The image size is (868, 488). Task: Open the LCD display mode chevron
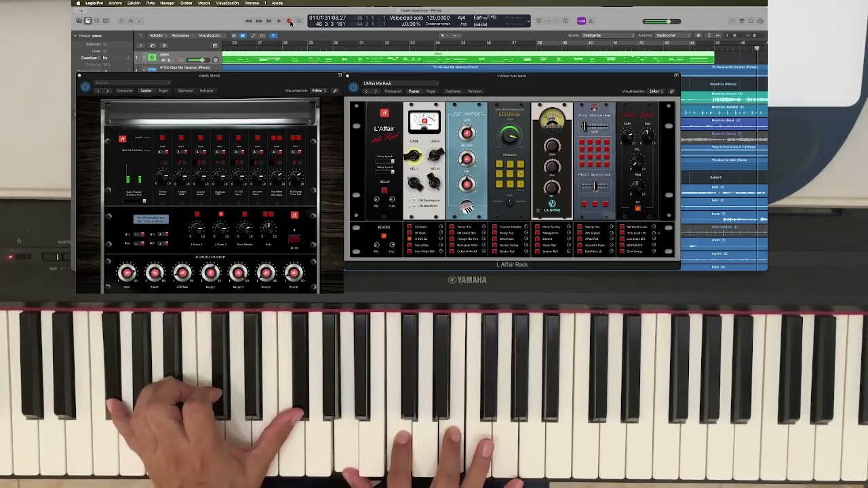click(x=528, y=21)
